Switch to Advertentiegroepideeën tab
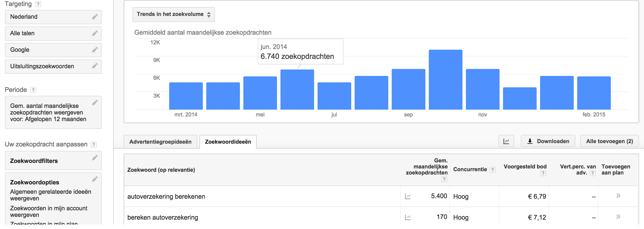 point(160,142)
